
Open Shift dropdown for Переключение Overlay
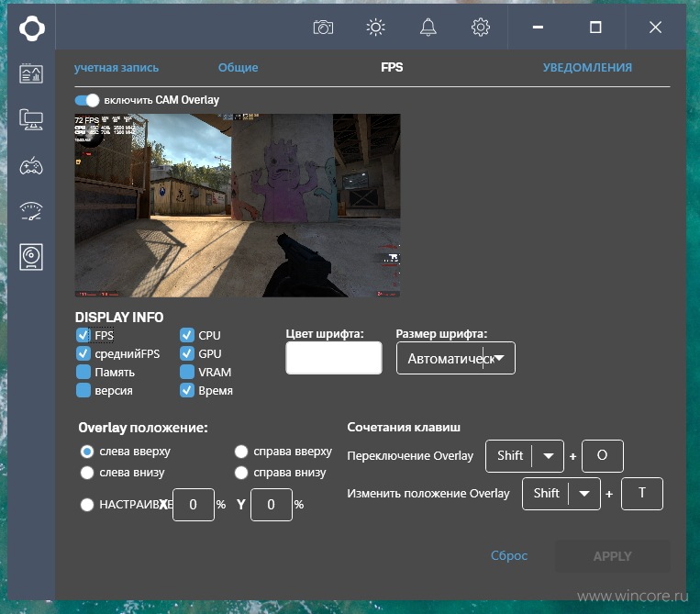pos(525,456)
